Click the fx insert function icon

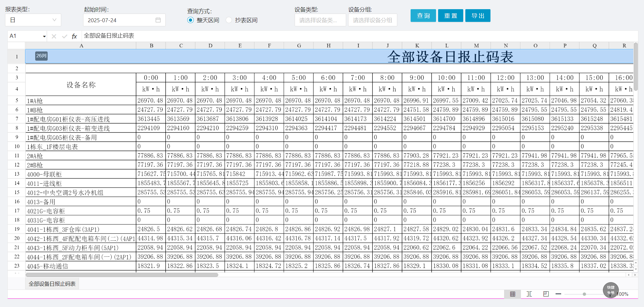click(x=74, y=36)
